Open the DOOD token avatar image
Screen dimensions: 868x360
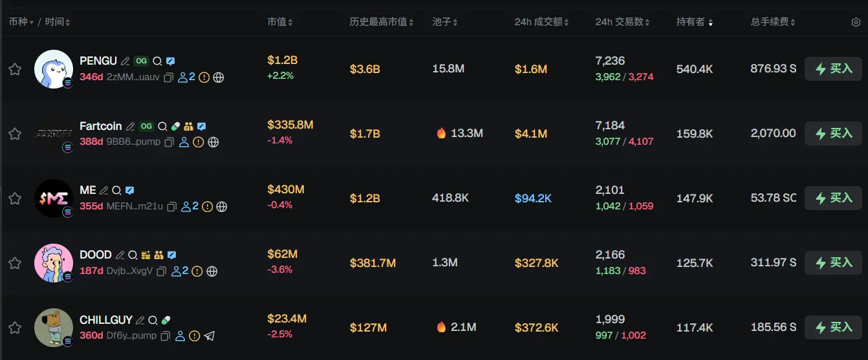point(53,263)
